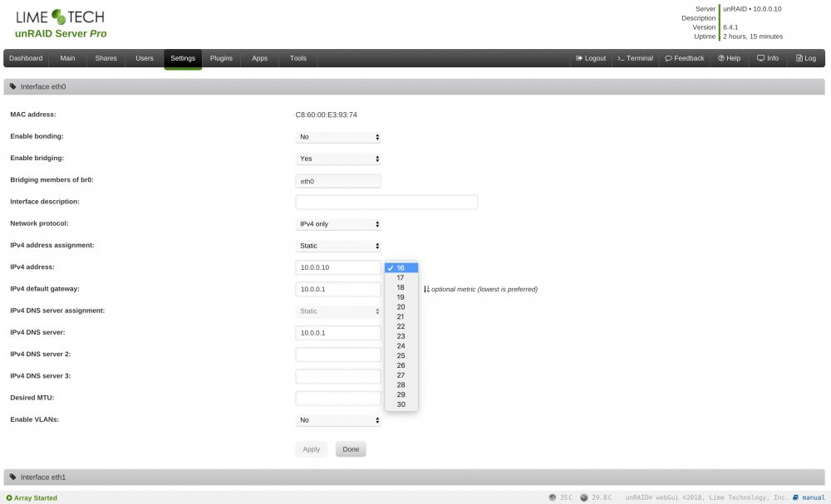Show system Info
831x504 pixels.
(767, 58)
